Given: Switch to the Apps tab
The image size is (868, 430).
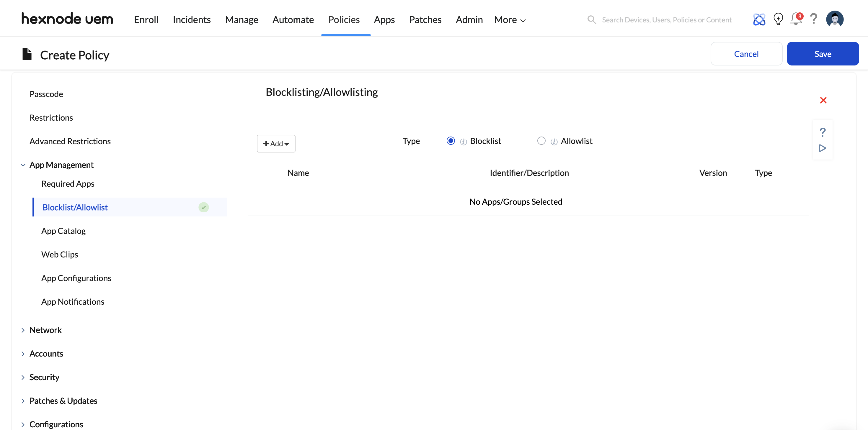Looking at the screenshot, I should 384,20.
